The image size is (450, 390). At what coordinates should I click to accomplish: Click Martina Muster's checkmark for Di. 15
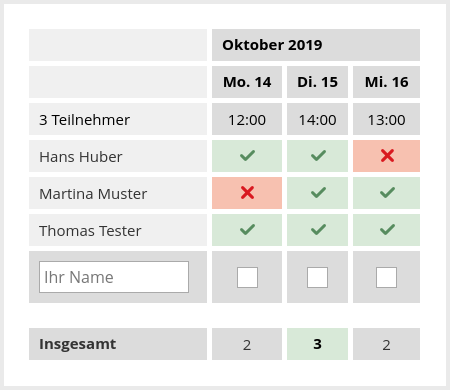point(318,193)
